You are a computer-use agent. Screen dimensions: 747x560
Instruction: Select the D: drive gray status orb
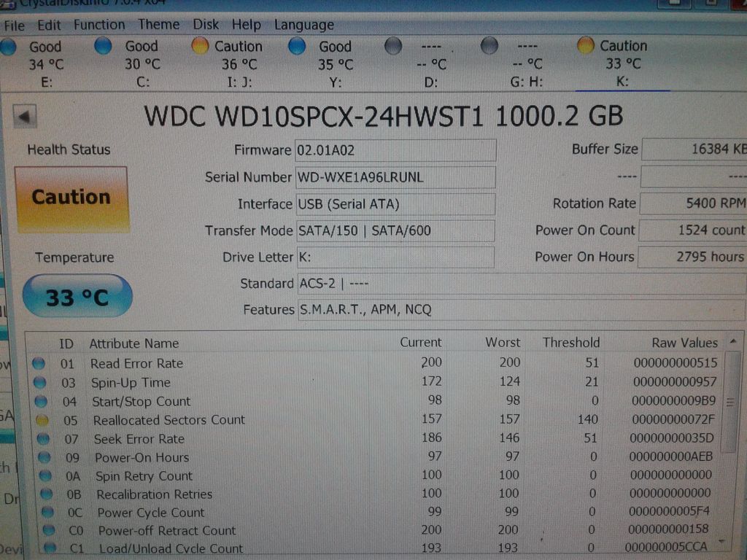(393, 46)
